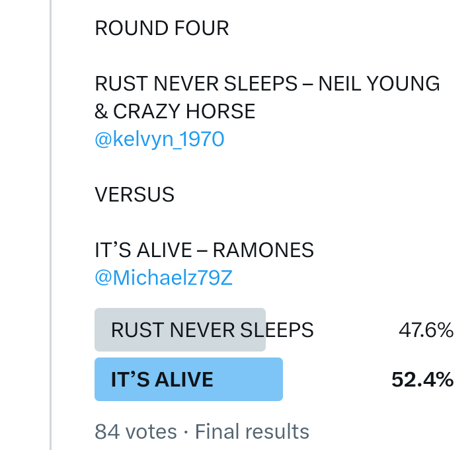Click the Final results status text
Screen dimensions: 476x450
pyautogui.click(x=252, y=431)
